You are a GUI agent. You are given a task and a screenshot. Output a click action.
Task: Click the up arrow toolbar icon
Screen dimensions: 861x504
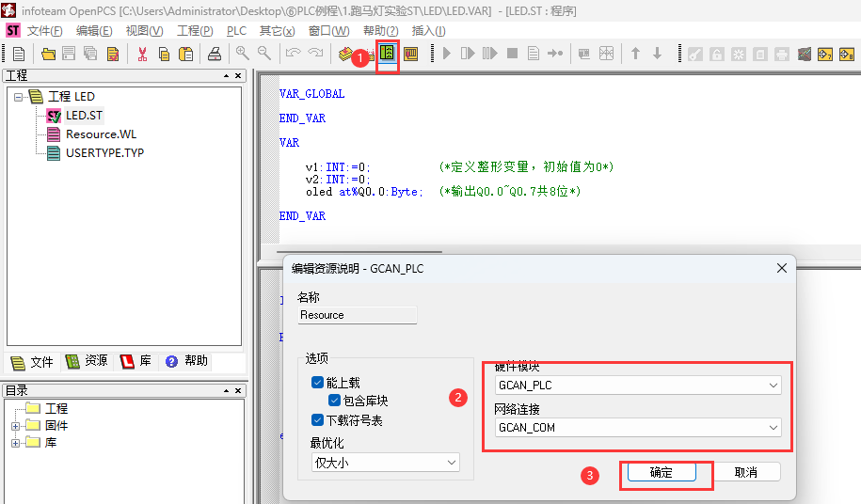click(x=635, y=54)
